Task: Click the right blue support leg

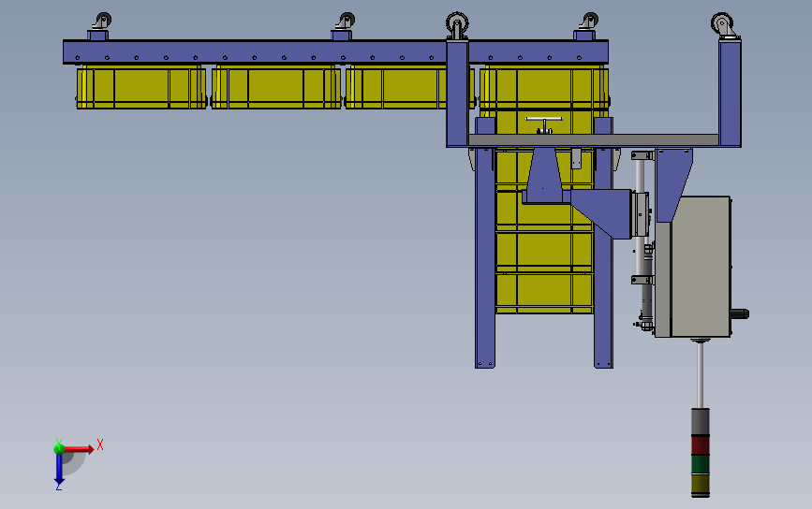Action: point(603,243)
